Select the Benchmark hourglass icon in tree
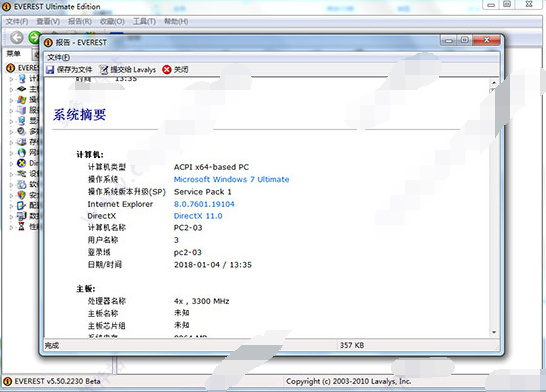 click(22, 227)
